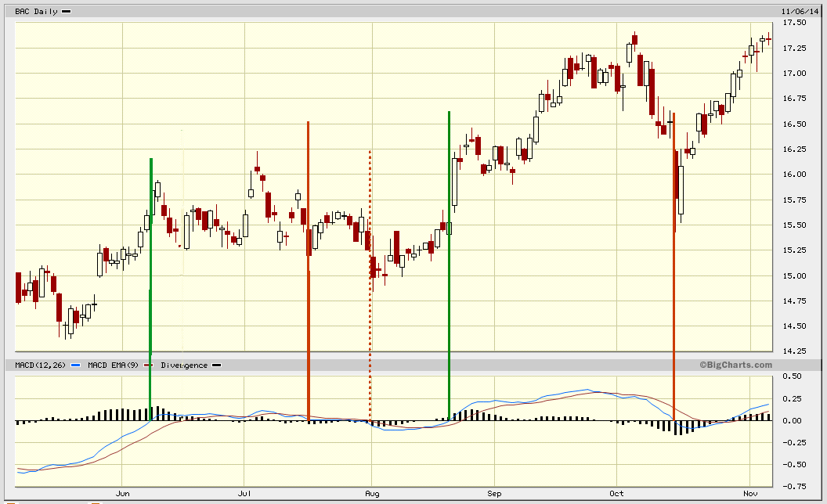Screen dimensions: 827x504
Task: Click the Oct month label
Action: (x=616, y=494)
